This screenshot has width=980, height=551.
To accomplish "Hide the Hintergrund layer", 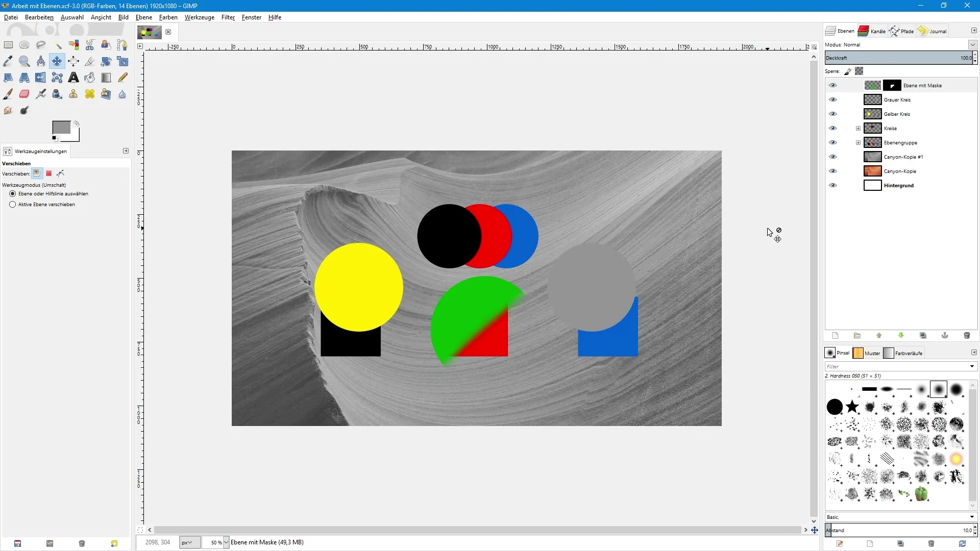I will (833, 186).
